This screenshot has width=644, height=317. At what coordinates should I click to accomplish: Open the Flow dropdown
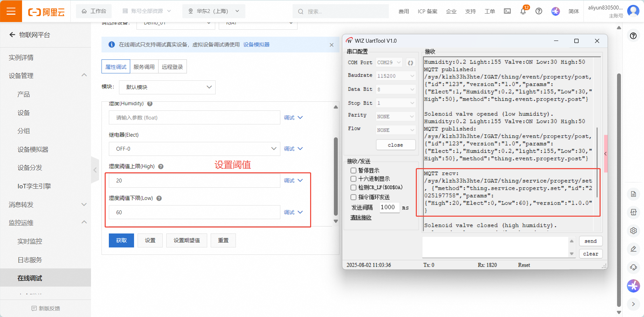(396, 130)
